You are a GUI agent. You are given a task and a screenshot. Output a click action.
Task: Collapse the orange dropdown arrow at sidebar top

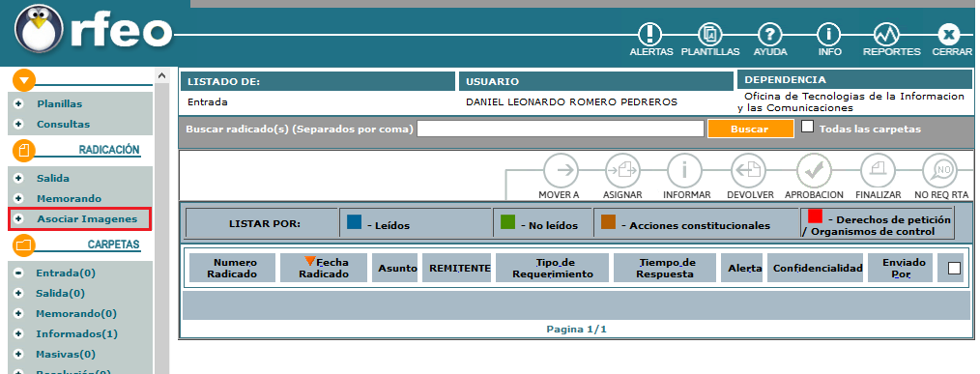point(24,80)
